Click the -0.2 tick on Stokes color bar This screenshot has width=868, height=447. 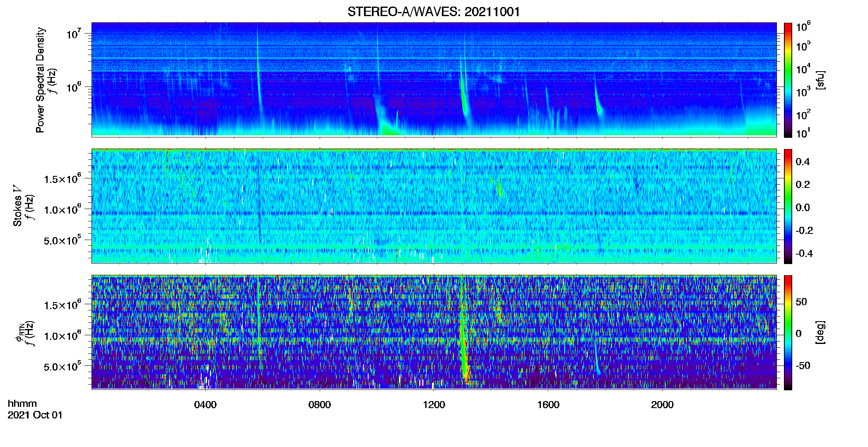pyautogui.click(x=804, y=231)
